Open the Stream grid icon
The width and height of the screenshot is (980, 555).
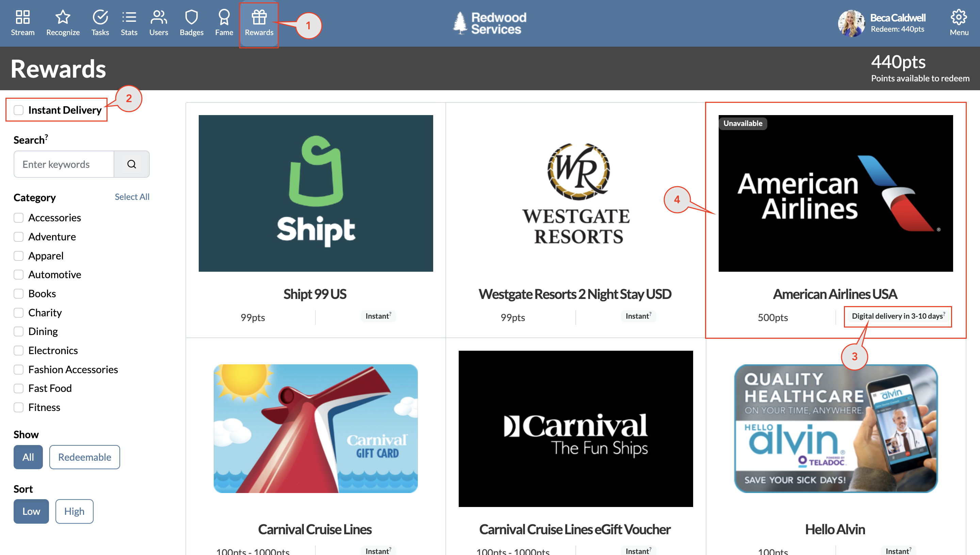(x=22, y=17)
